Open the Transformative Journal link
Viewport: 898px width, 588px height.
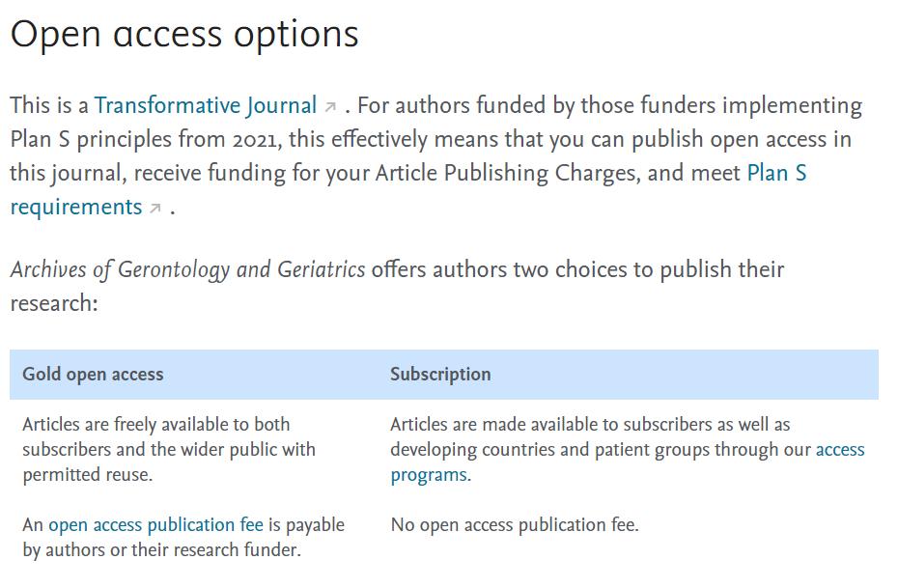(x=205, y=105)
